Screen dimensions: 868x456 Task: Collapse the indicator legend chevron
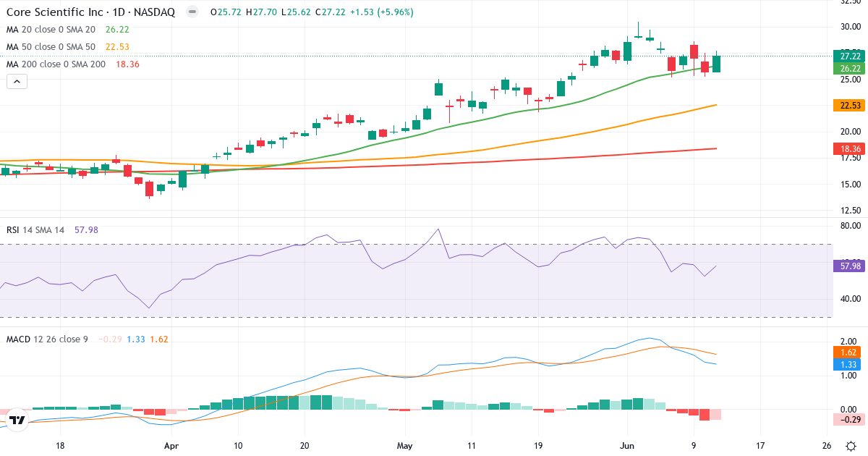click(17, 82)
